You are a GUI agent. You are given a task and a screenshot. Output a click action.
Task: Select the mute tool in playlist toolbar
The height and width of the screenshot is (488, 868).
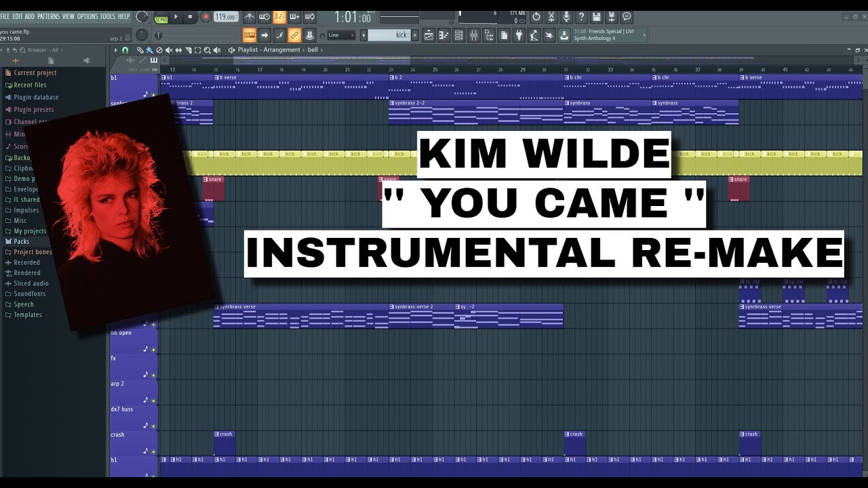(x=169, y=50)
